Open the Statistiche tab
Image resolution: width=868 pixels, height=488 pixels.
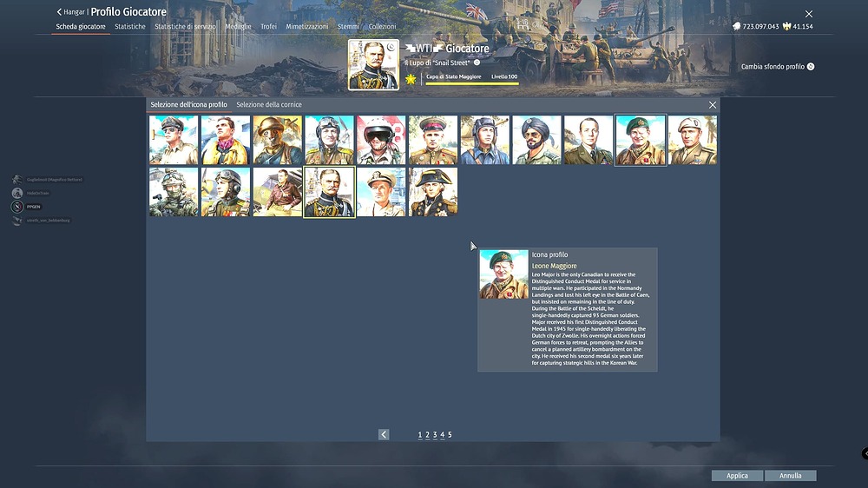coord(130,27)
